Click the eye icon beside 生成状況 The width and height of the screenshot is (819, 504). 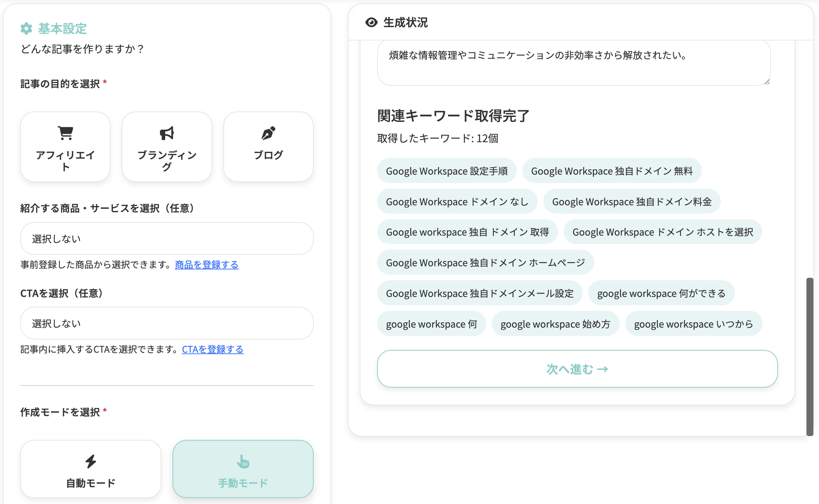371,23
